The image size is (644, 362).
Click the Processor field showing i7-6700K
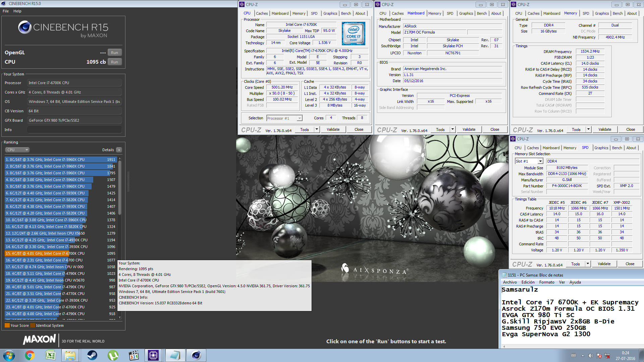point(74,83)
